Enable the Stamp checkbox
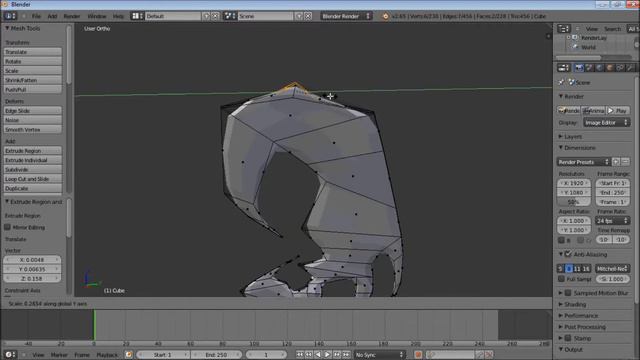Viewport: 640px width, 360px height. coord(568,338)
